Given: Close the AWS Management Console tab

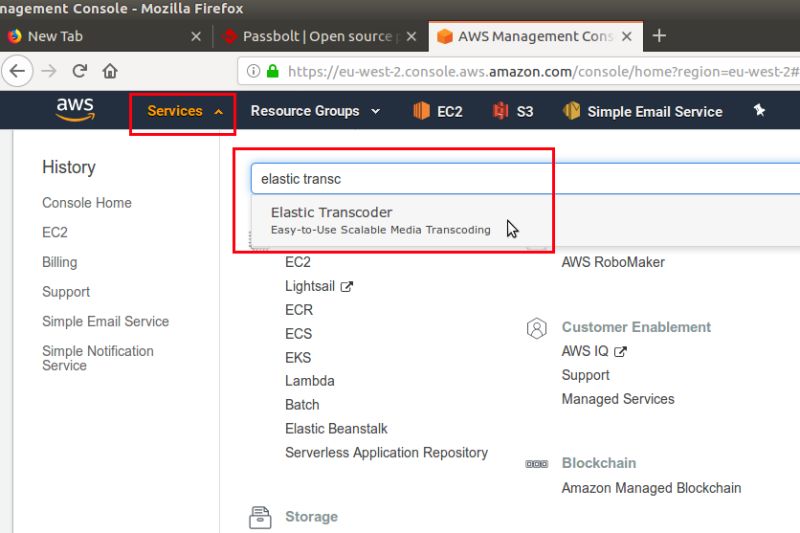Looking at the screenshot, I should [627, 36].
